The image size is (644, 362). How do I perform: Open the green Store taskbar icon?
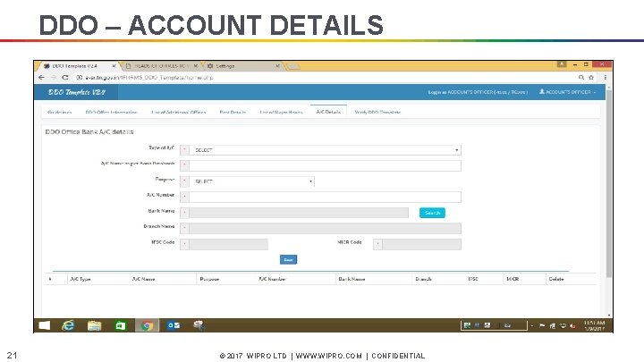tap(121, 325)
